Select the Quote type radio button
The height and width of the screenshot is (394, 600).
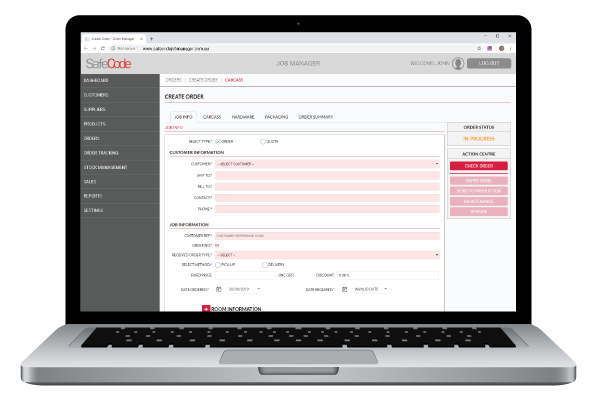coord(263,142)
